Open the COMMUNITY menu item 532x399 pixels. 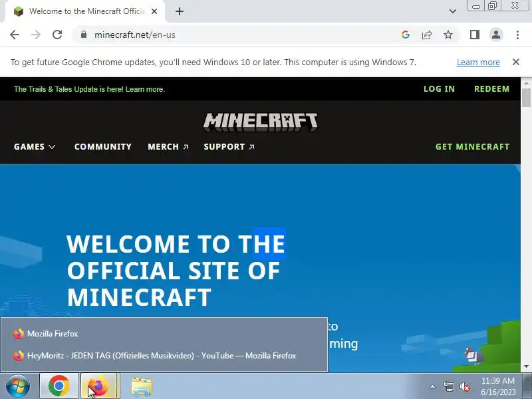click(x=103, y=146)
